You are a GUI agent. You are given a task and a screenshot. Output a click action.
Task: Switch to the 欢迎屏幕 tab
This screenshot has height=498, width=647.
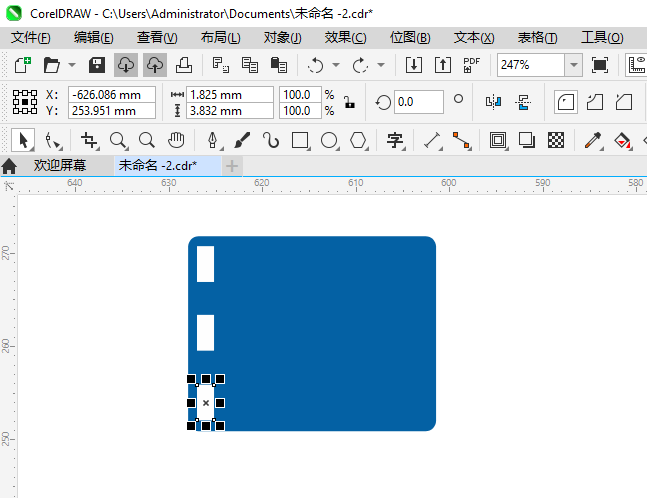pyautogui.click(x=60, y=165)
